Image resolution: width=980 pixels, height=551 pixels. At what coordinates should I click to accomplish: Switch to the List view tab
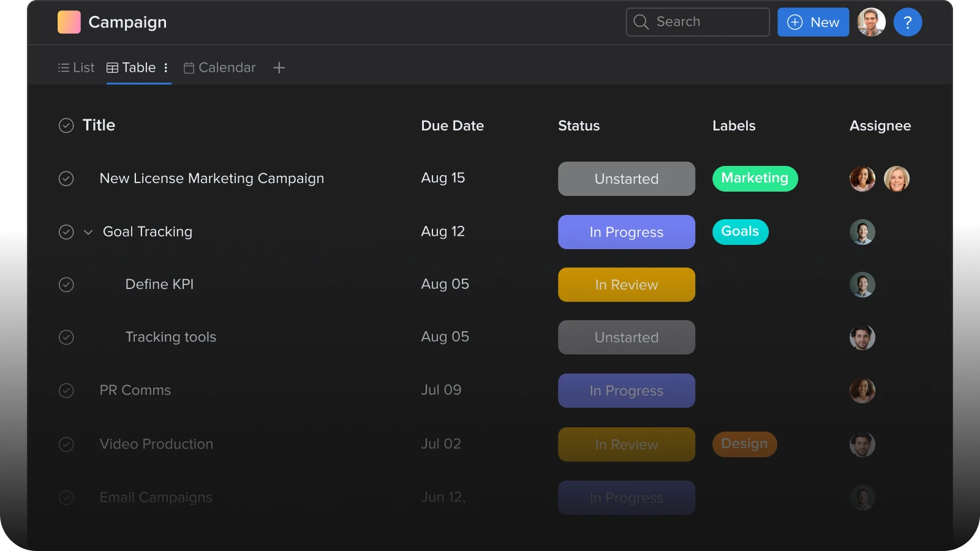point(77,68)
